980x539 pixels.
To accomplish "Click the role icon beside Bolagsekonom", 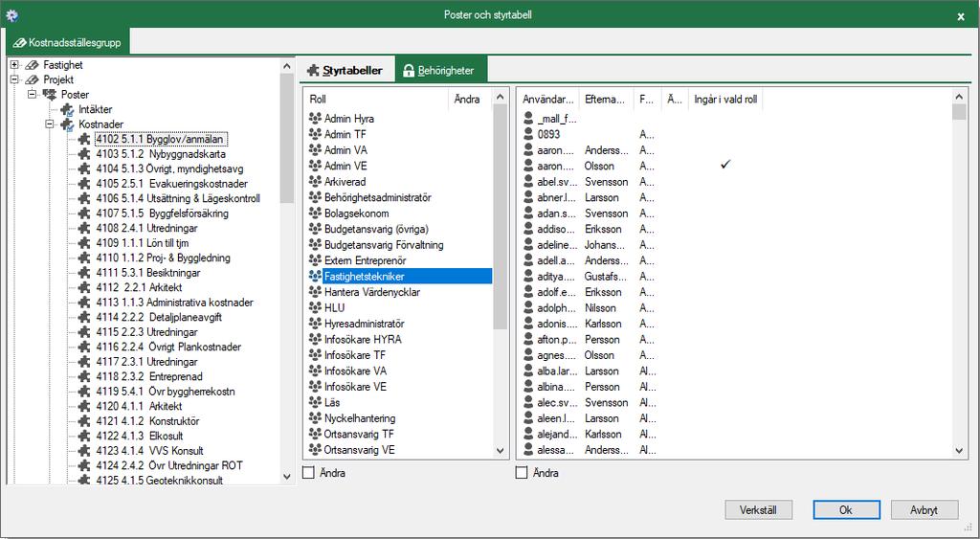I will point(315,213).
